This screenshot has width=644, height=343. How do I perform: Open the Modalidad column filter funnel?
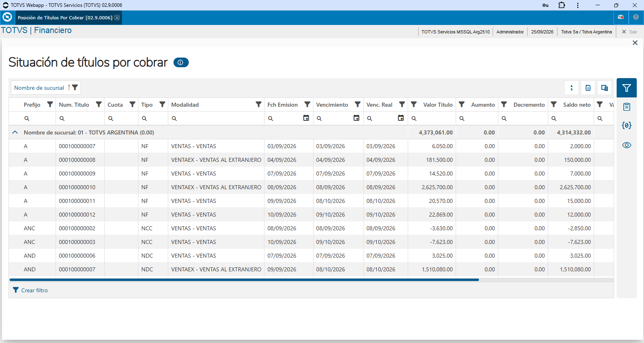258,104
